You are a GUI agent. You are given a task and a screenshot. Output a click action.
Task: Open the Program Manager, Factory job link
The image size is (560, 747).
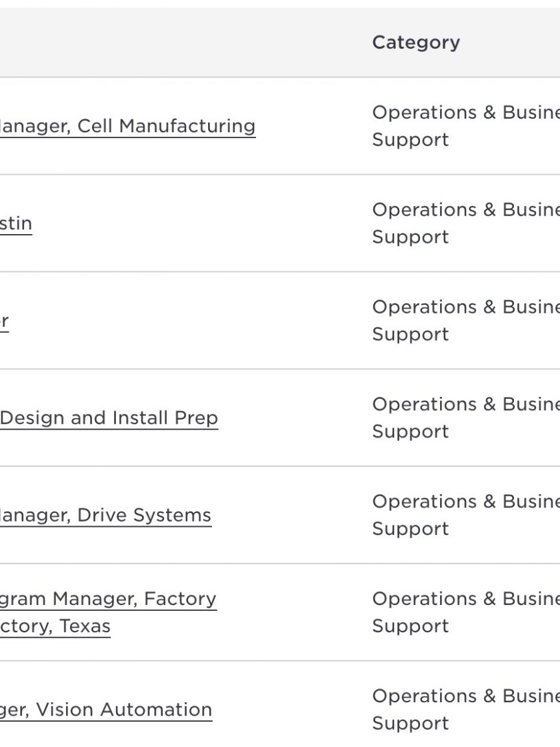pos(108,612)
